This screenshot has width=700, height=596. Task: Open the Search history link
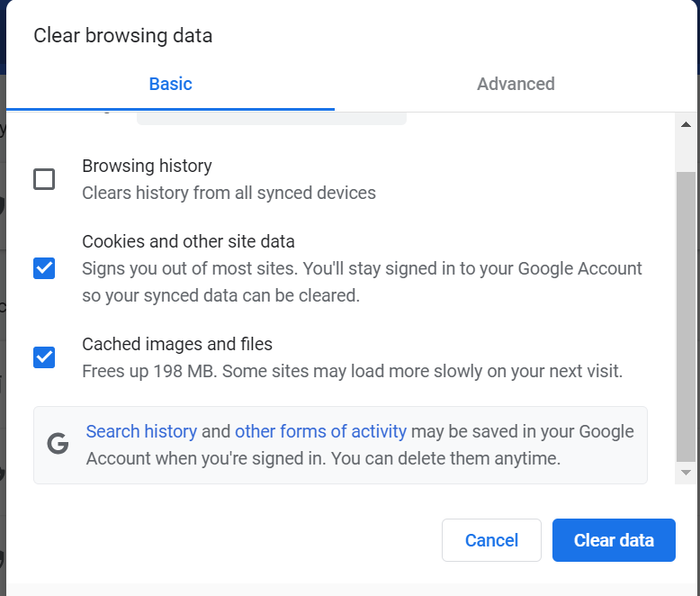141,431
